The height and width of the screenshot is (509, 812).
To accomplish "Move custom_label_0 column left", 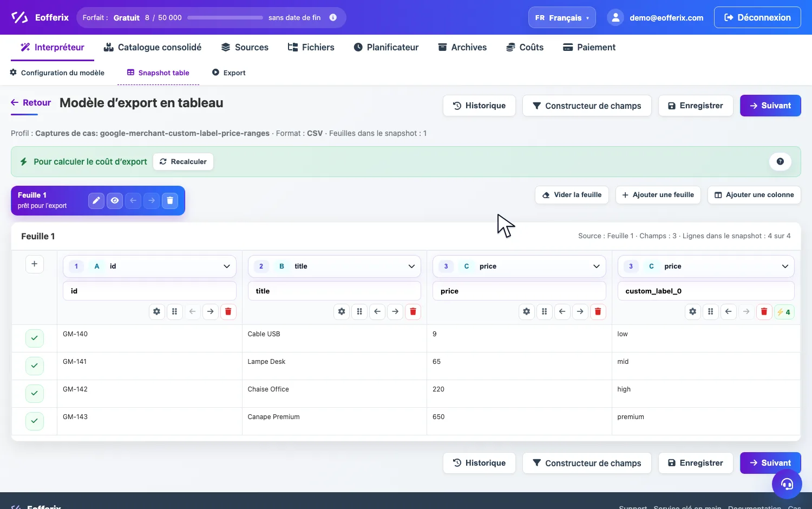I will point(728,311).
